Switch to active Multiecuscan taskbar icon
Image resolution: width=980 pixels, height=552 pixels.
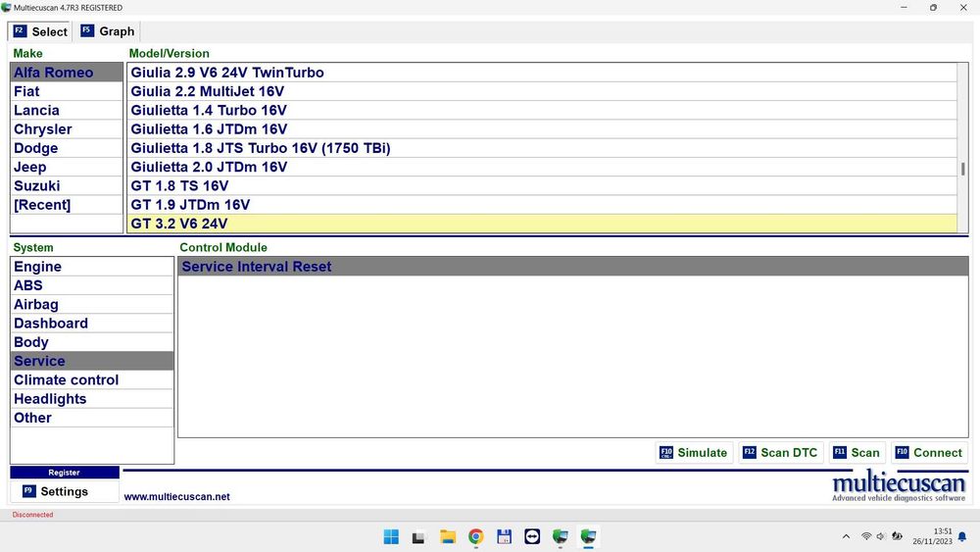point(588,536)
